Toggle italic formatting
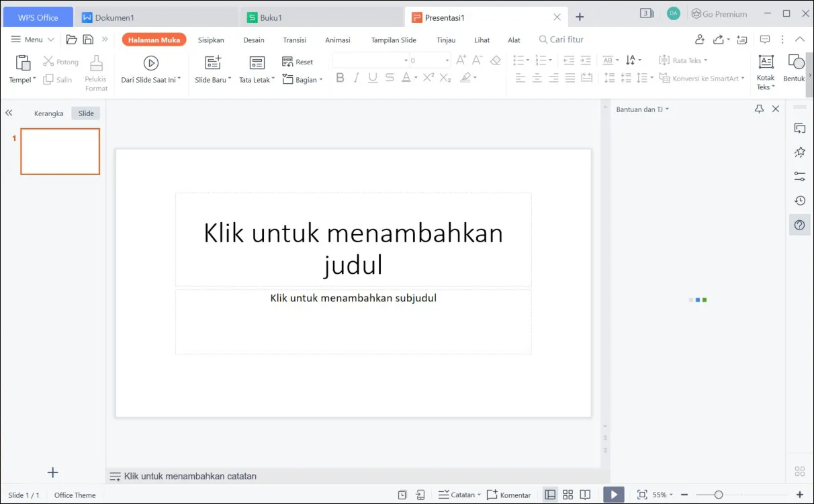 pos(357,78)
